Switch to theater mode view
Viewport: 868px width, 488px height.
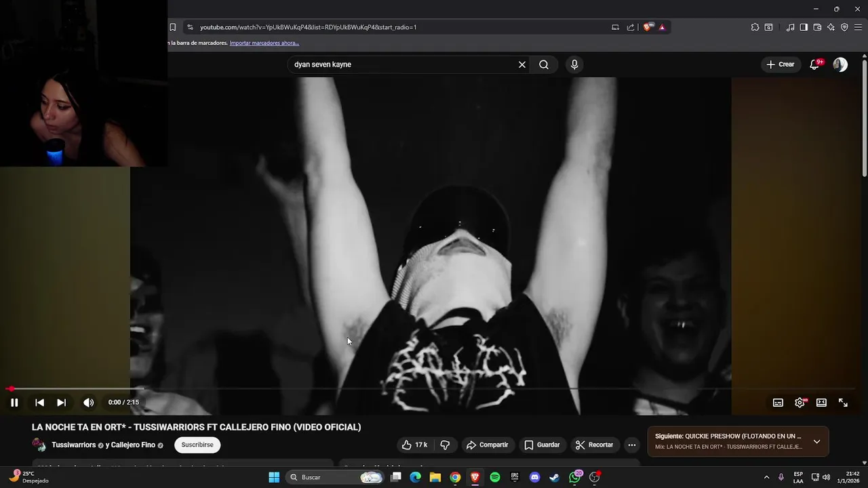[x=821, y=403]
